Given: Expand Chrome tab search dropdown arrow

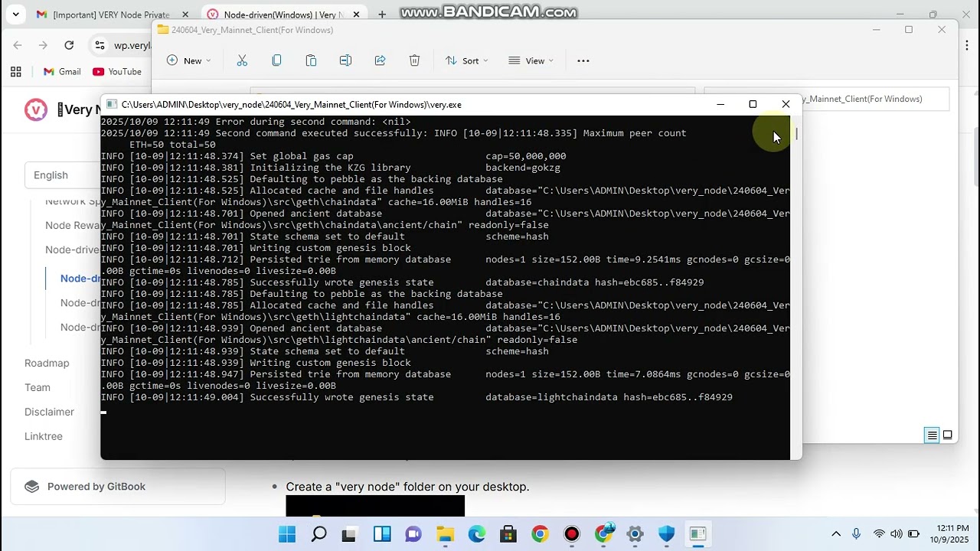Looking at the screenshot, I should (x=17, y=15).
